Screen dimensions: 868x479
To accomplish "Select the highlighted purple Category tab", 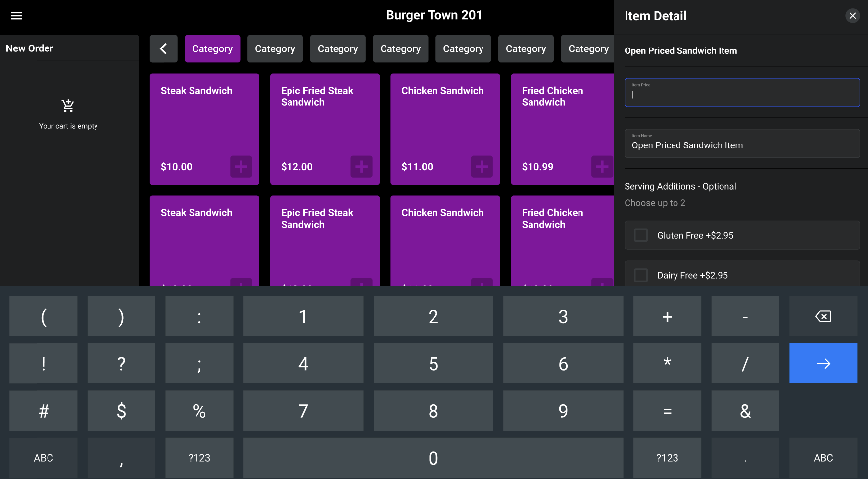I will point(212,48).
